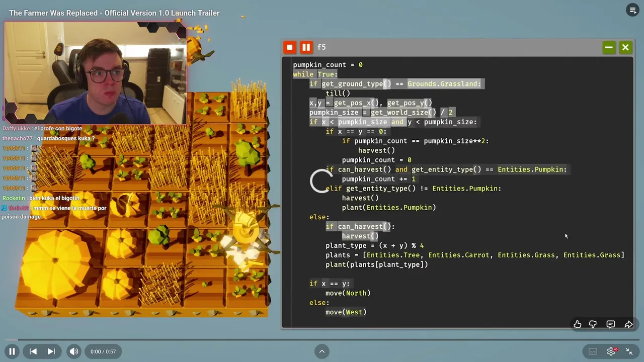The height and width of the screenshot is (362, 644).
Task: Open the video title link at top
Action: click(x=114, y=13)
